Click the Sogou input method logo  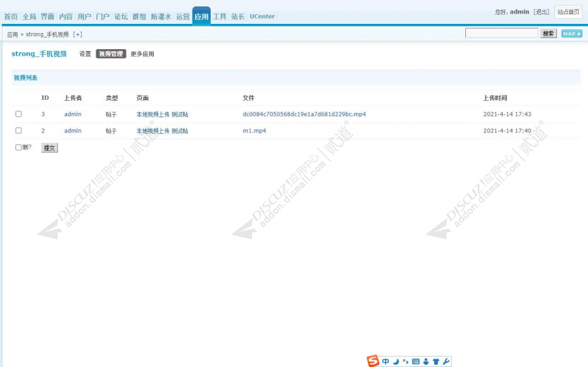[x=373, y=361]
